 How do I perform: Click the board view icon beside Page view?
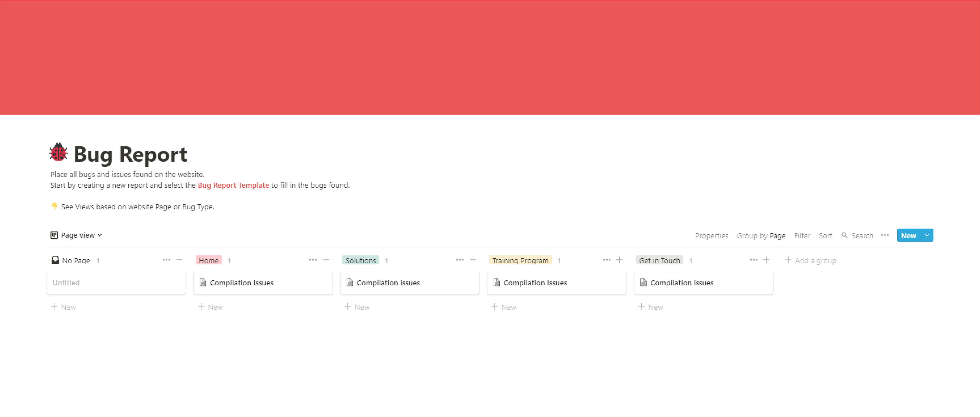pos(54,235)
